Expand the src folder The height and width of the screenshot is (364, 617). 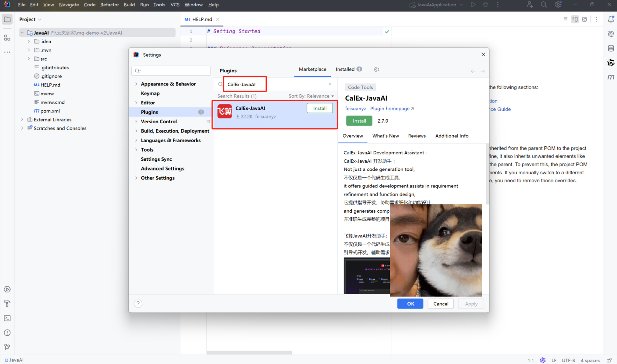click(x=29, y=59)
